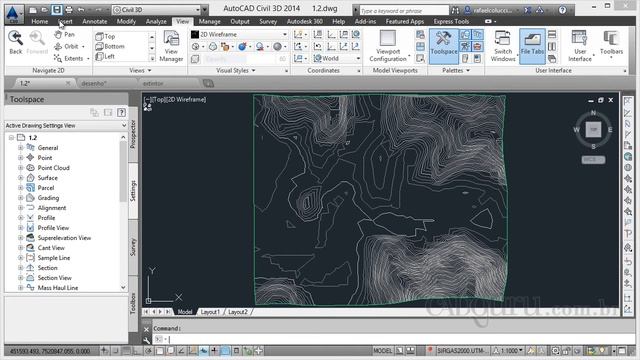The width and height of the screenshot is (640, 360).
Task: Click the binoculars search icon
Action: [455, 10]
